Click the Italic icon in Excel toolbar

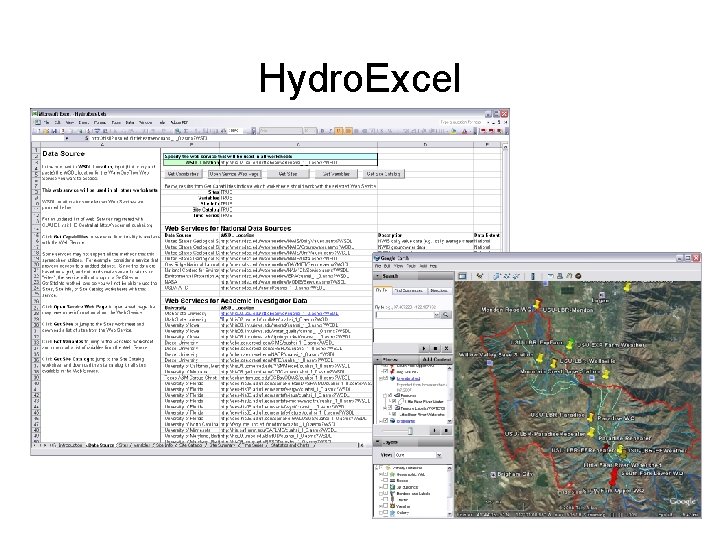pos(330,131)
